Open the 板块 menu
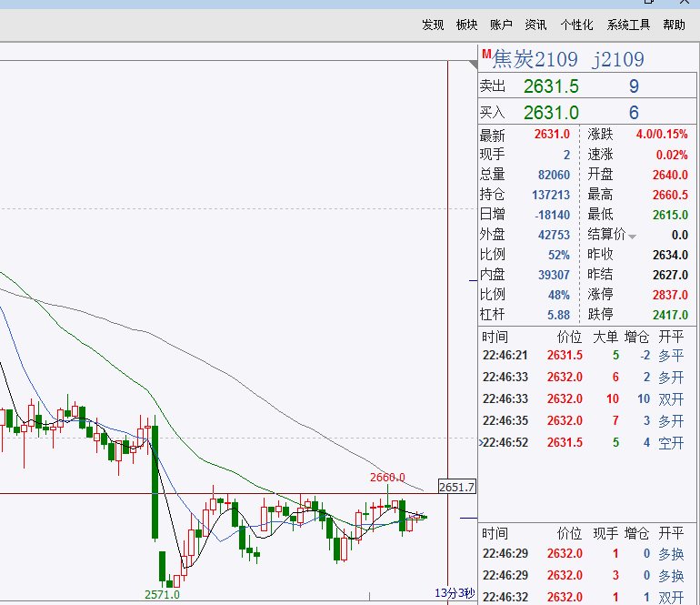Screen dimensions: 700x605 466,25
